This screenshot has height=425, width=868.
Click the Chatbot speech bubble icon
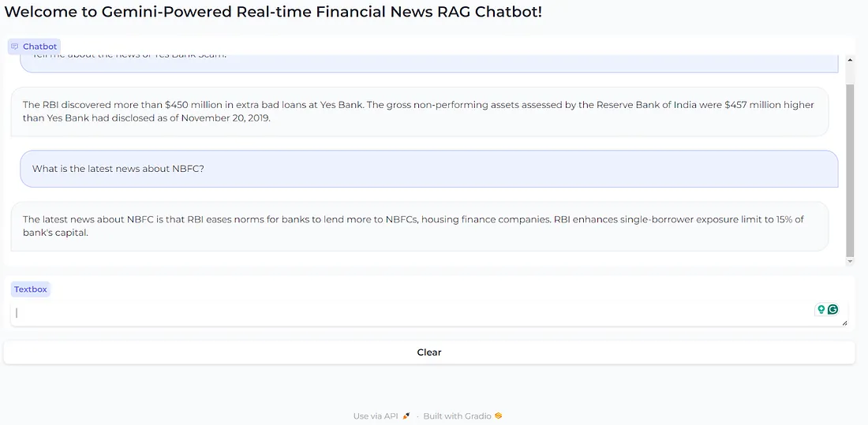point(15,47)
